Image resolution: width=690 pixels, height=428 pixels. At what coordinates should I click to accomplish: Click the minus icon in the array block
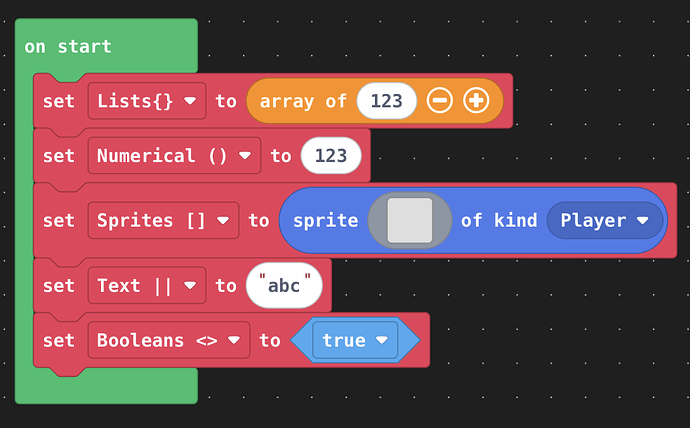439,101
